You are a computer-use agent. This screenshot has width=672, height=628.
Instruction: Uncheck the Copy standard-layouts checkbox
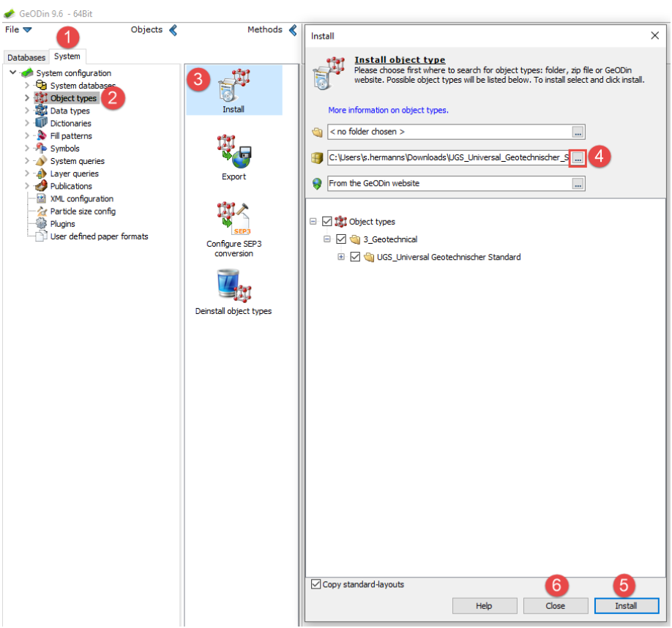(x=316, y=584)
